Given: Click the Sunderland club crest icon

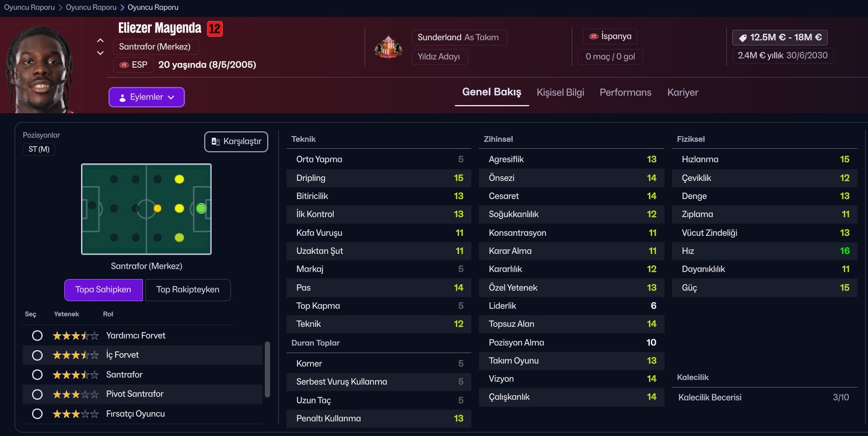Looking at the screenshot, I should click(x=388, y=47).
